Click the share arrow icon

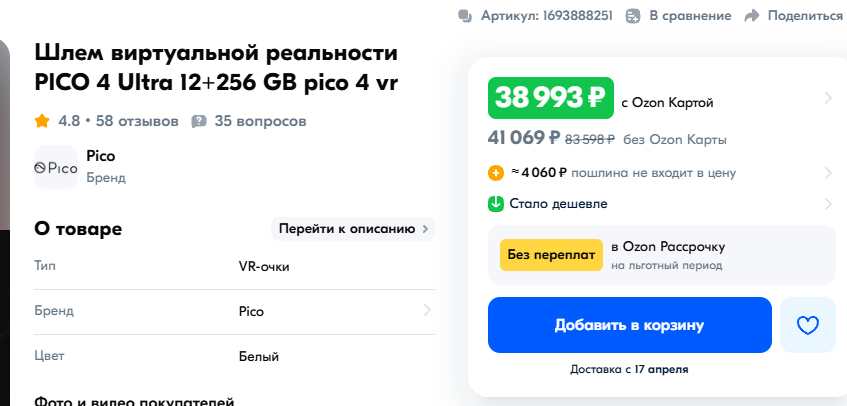(752, 15)
